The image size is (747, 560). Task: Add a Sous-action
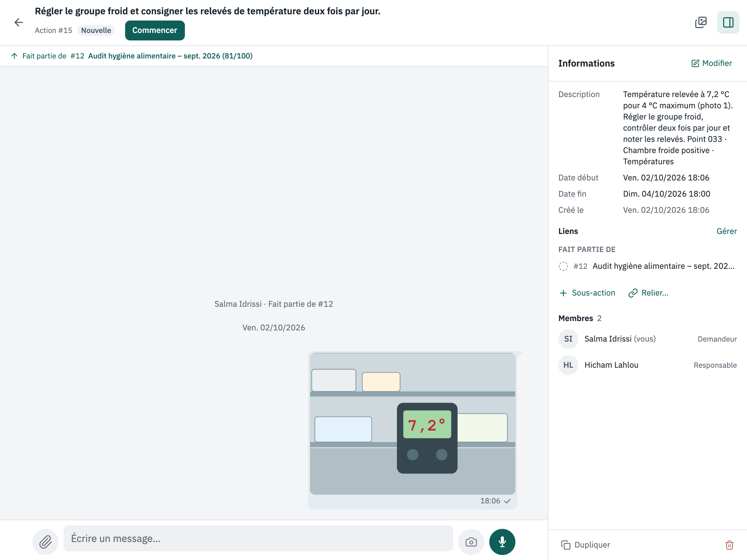[x=587, y=293]
